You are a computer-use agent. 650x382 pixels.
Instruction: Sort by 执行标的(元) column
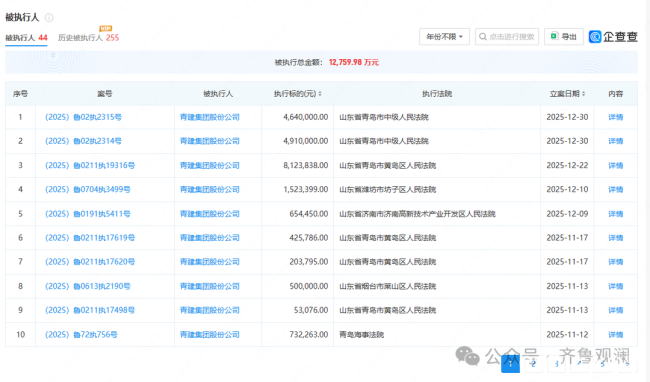pyautogui.click(x=297, y=94)
